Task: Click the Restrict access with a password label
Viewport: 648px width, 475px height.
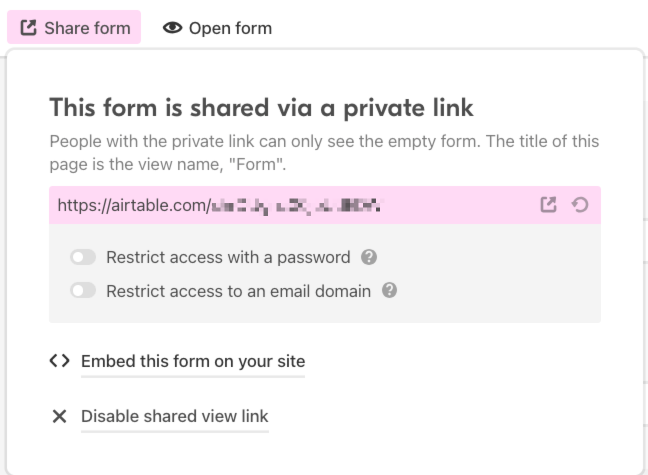Action: pos(228,257)
